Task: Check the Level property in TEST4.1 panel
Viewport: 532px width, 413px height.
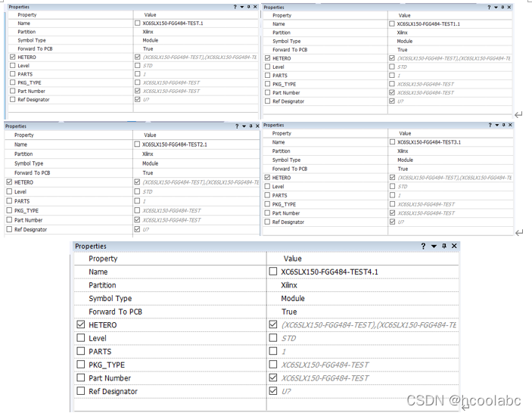Action: (x=80, y=337)
